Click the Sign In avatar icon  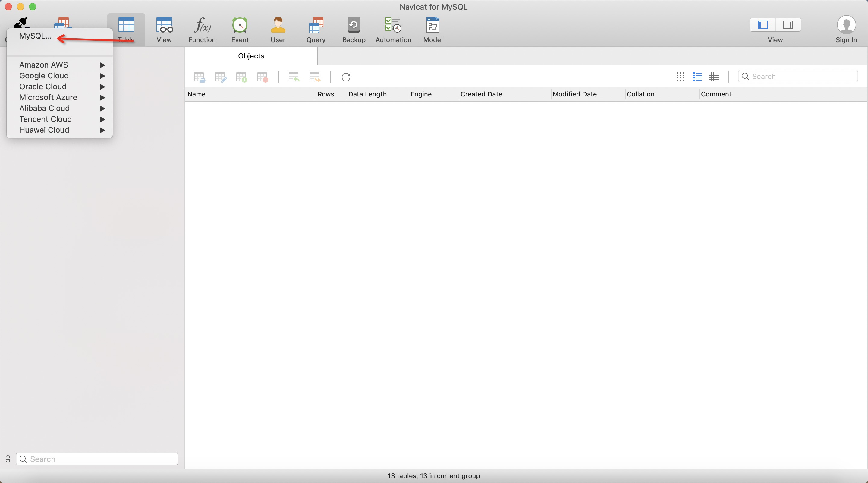click(846, 25)
